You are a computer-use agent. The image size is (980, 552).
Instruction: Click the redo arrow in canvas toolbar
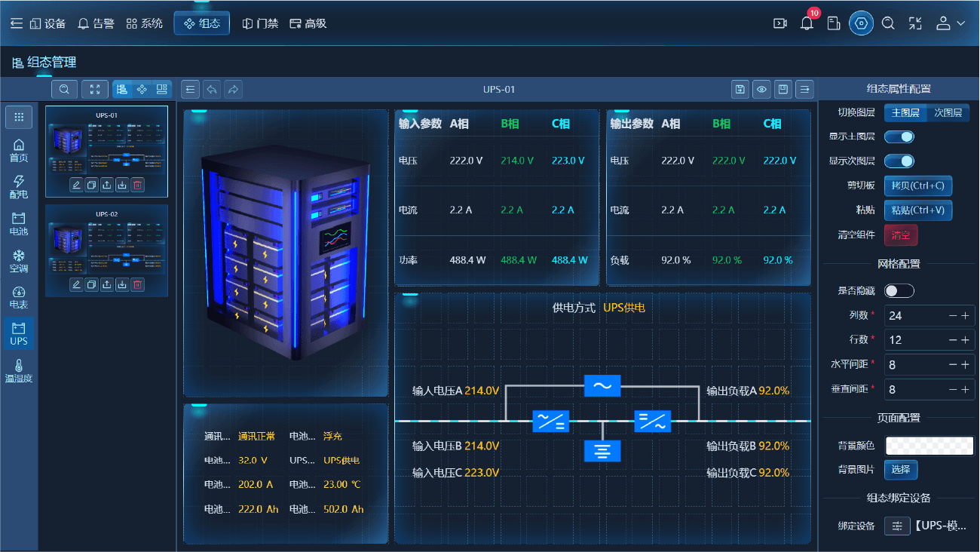(234, 90)
